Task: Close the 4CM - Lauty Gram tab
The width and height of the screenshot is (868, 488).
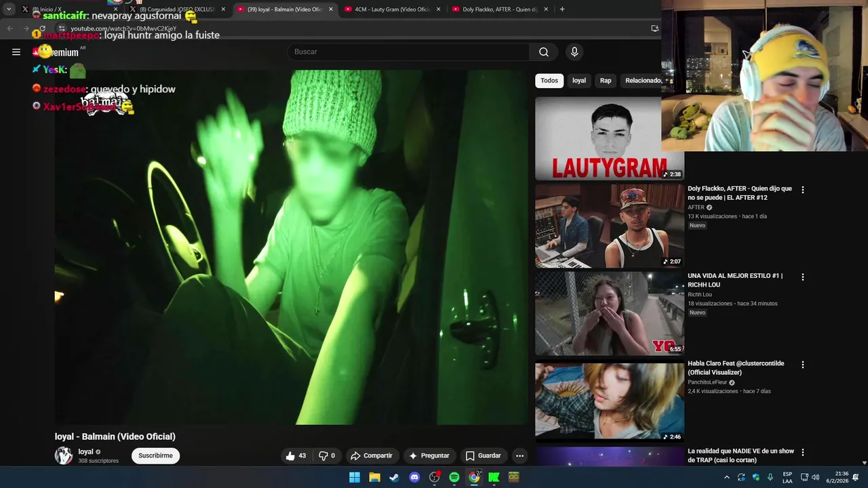Action: 438,9
